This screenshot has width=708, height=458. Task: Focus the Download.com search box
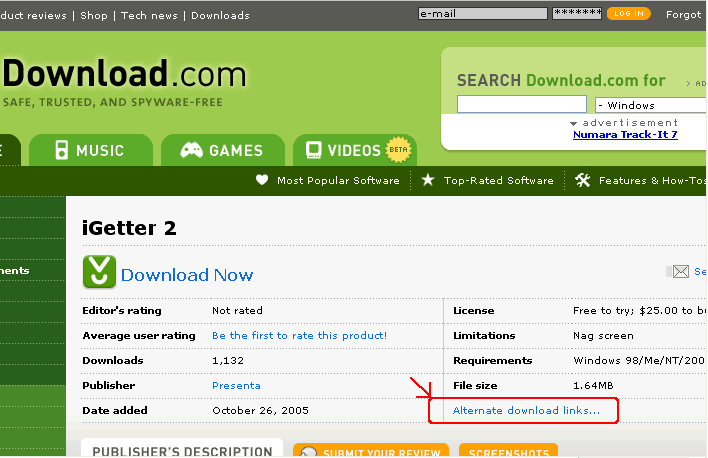coord(522,104)
